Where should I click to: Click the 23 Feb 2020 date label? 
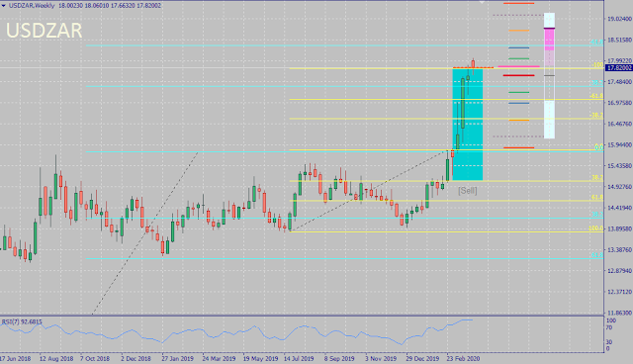click(463, 358)
